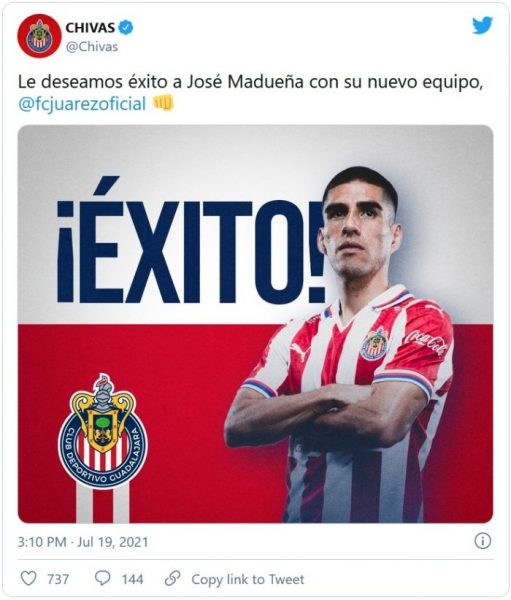
Task: Open the Twitter bird logo
Action: click(482, 26)
